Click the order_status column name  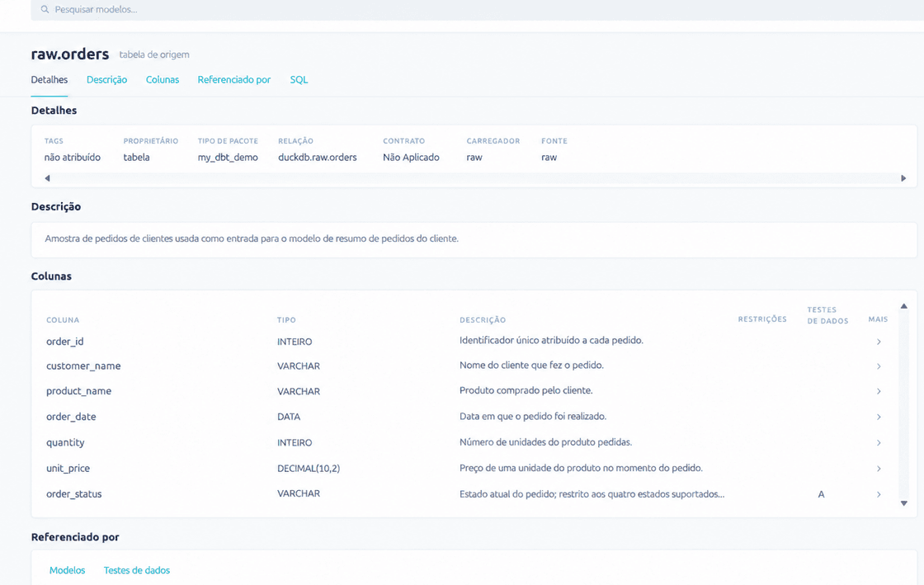[x=74, y=494]
